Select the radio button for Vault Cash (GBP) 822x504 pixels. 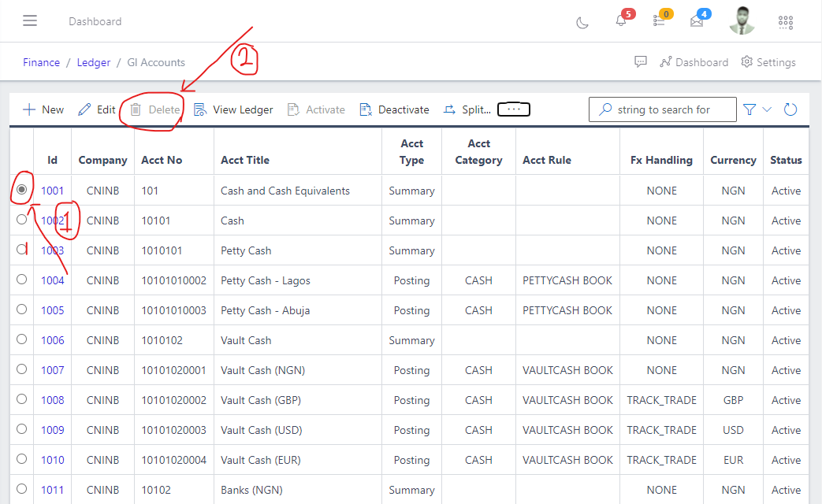coord(22,399)
